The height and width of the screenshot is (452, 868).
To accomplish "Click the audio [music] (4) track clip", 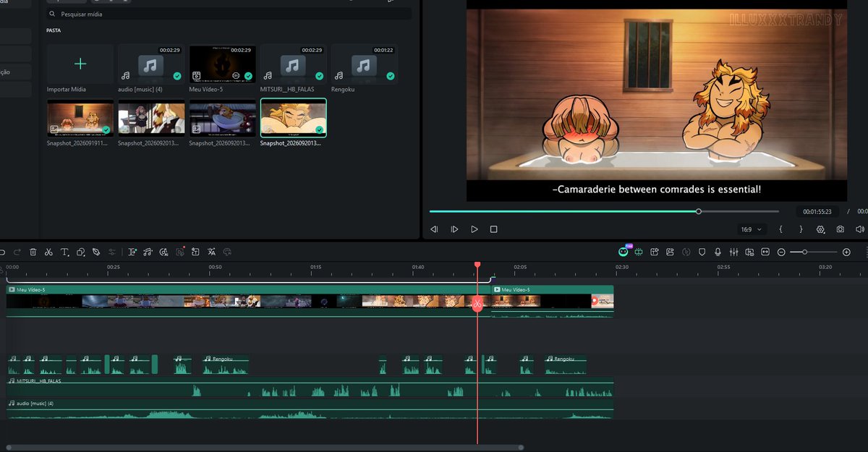I will point(310,409).
